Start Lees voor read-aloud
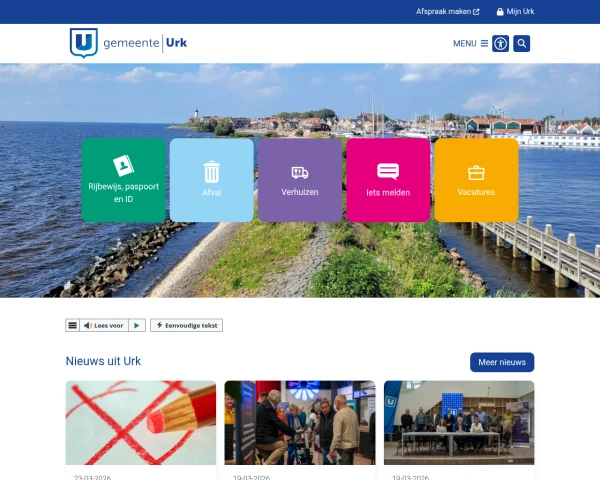Image resolution: width=600 pixels, height=480 pixels. 104,325
